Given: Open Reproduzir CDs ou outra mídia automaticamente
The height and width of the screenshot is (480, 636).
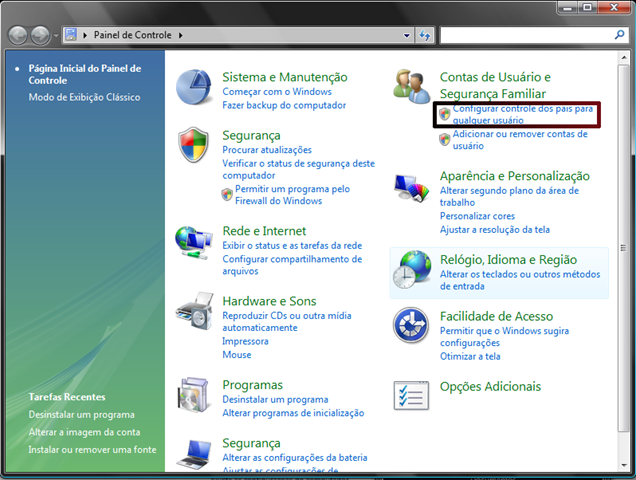Looking at the screenshot, I should click(x=287, y=321).
